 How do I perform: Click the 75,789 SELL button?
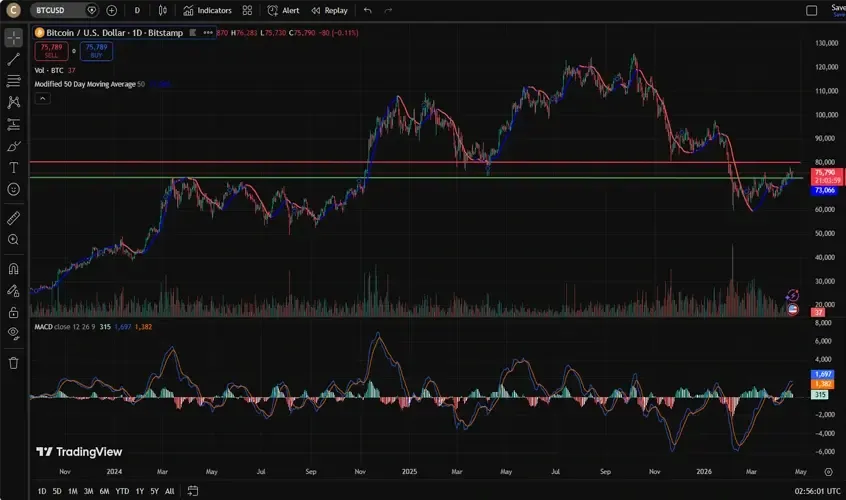tap(51, 51)
